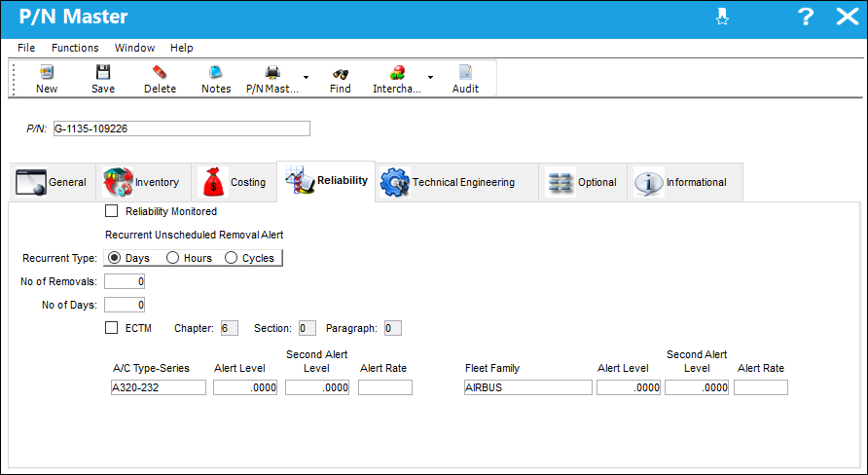This screenshot has width=868, height=475.
Task: Click Alert Rate field for A320-232
Action: [385, 387]
